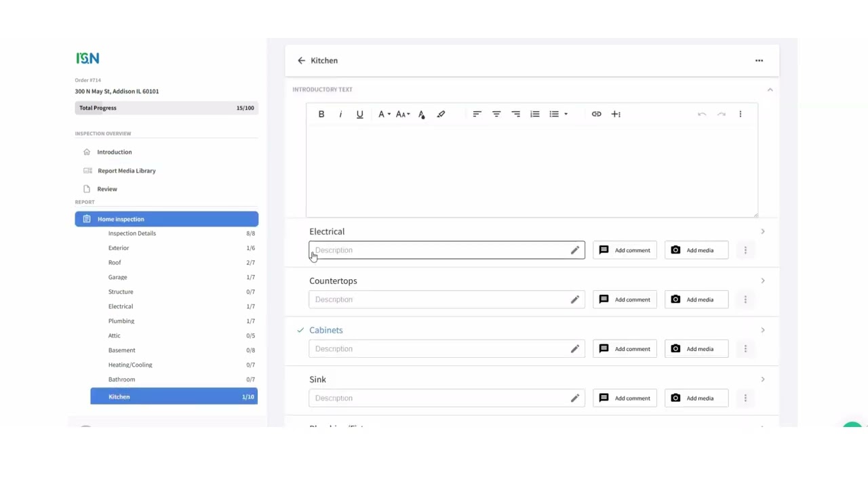
Task: Select Home Inspection report
Action: (x=167, y=219)
